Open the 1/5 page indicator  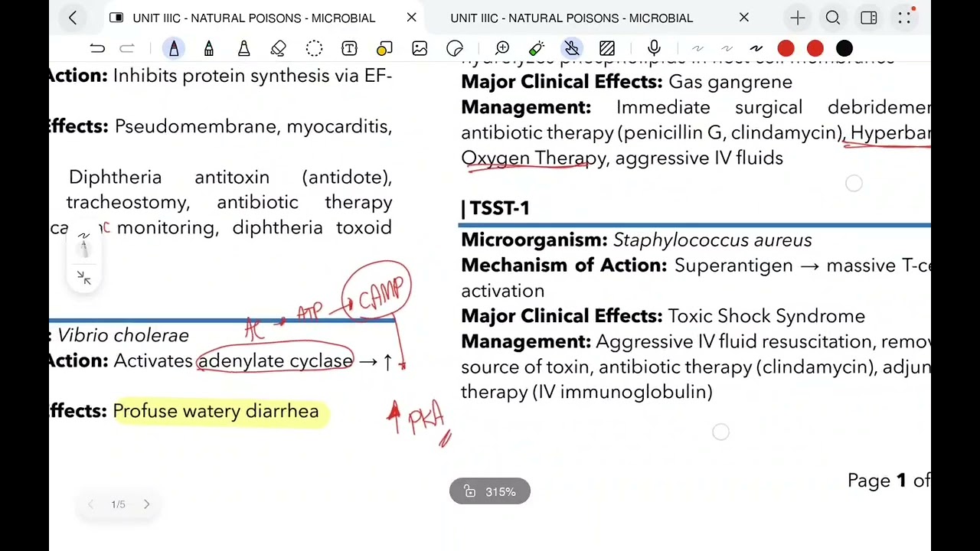pyautogui.click(x=118, y=504)
